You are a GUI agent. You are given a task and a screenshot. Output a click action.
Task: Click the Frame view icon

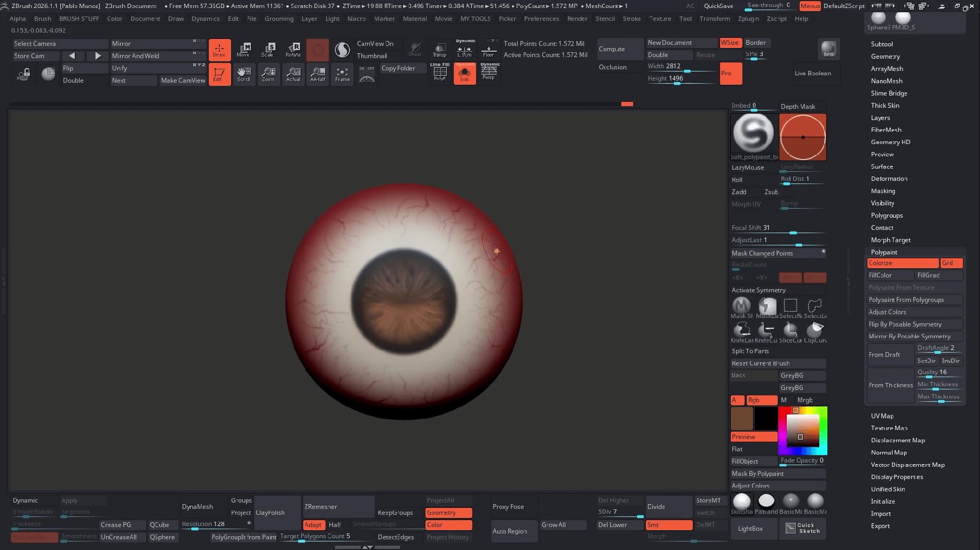point(342,74)
